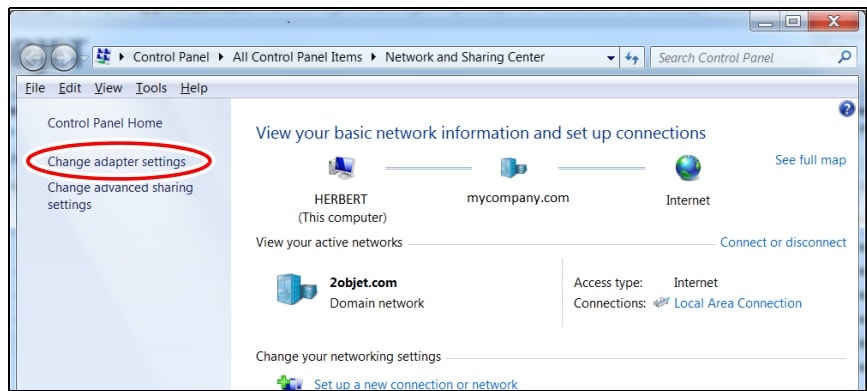Expand the arrow after All Control Panel Items
The width and height of the screenshot is (867, 391).
(374, 58)
